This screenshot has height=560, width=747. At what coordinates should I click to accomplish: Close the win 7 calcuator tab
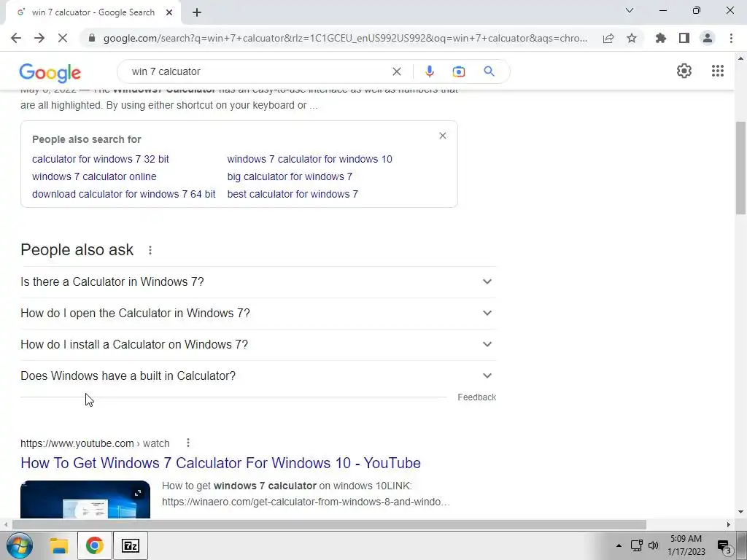point(169,13)
